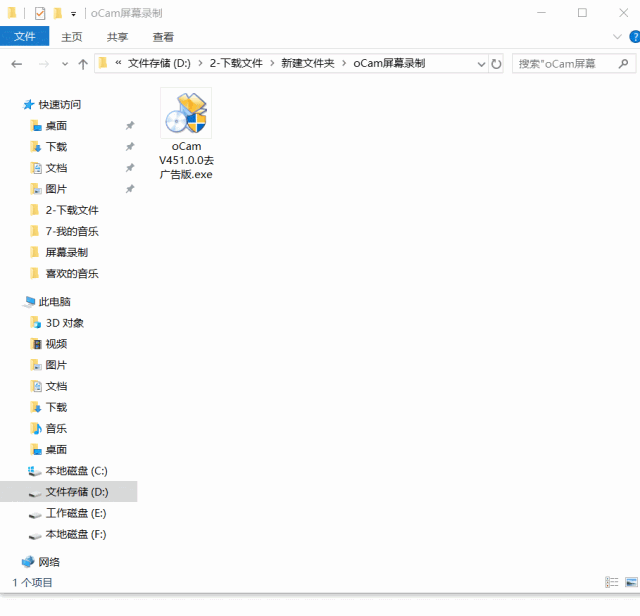The width and height of the screenshot is (640, 616).
Task: Open pinned 文档 under quick access
Action: click(56, 169)
